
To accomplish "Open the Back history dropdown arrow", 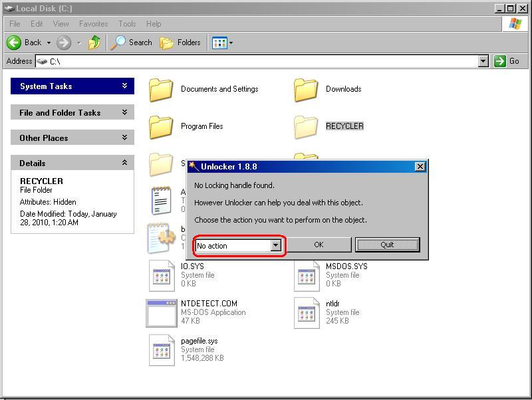I will pyautogui.click(x=49, y=43).
